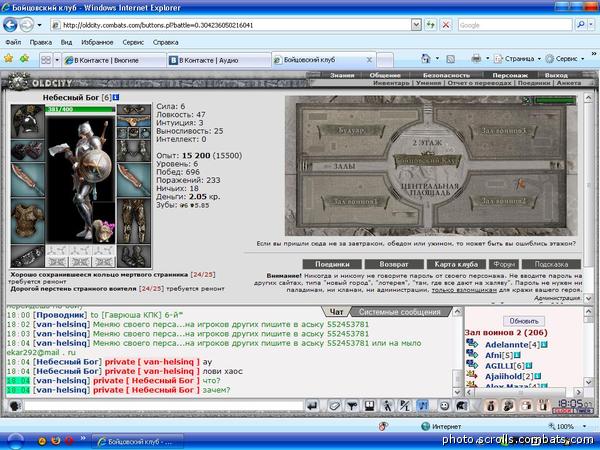
Task: Open the Избранное menu
Action: click(x=97, y=42)
